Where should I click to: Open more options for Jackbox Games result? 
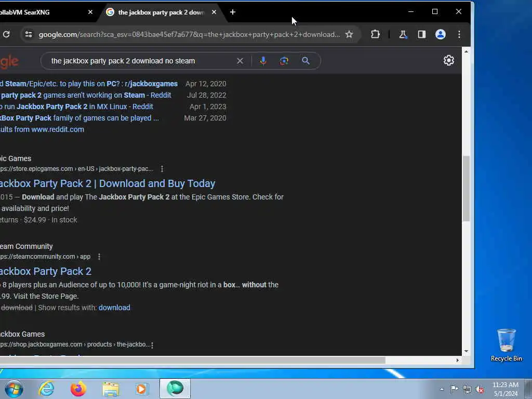152,345
